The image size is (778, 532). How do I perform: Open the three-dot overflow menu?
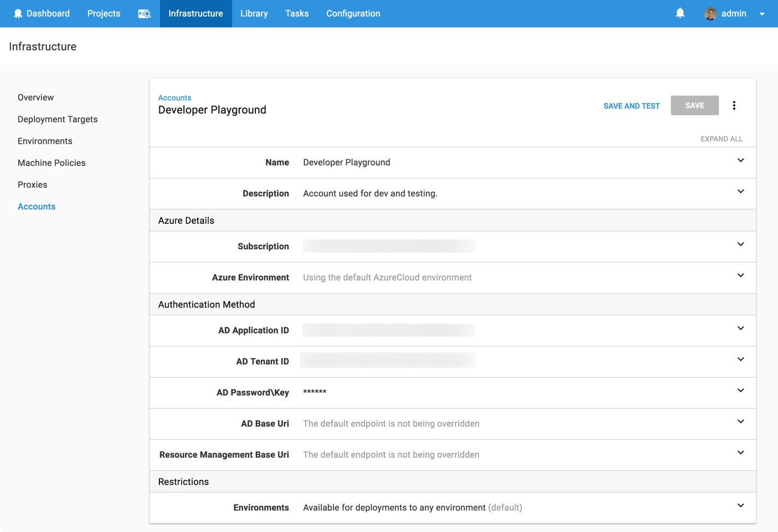[x=734, y=105]
